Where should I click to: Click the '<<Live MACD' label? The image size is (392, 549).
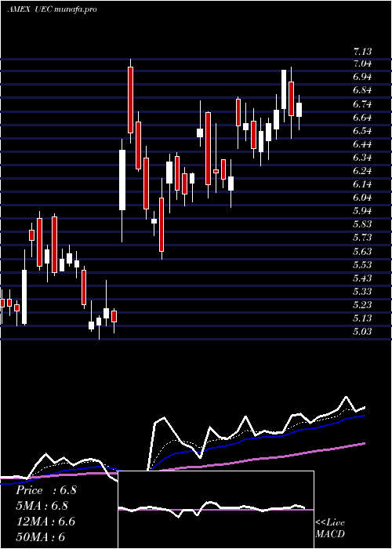coord(330,528)
